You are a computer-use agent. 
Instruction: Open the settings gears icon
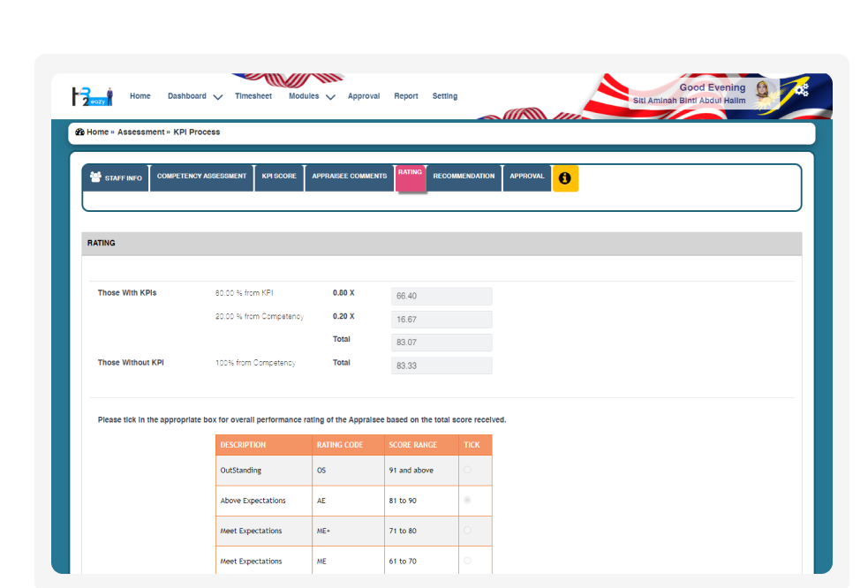801,89
